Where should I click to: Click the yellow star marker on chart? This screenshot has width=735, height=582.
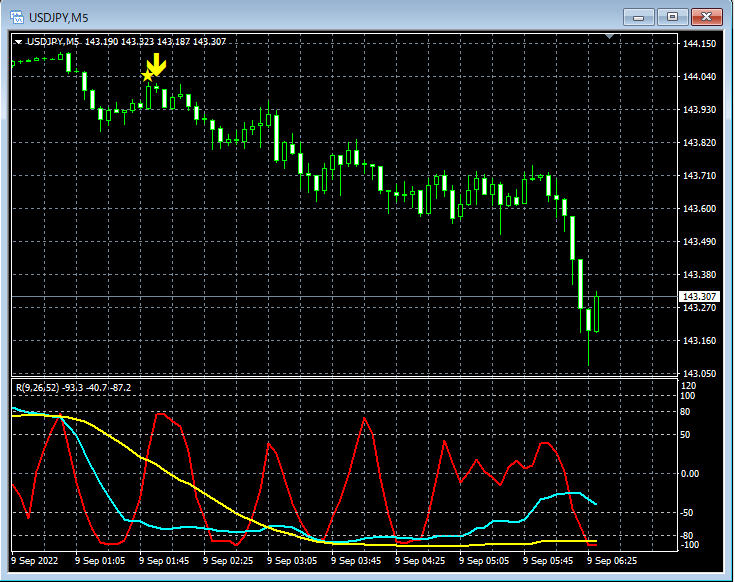point(147,75)
